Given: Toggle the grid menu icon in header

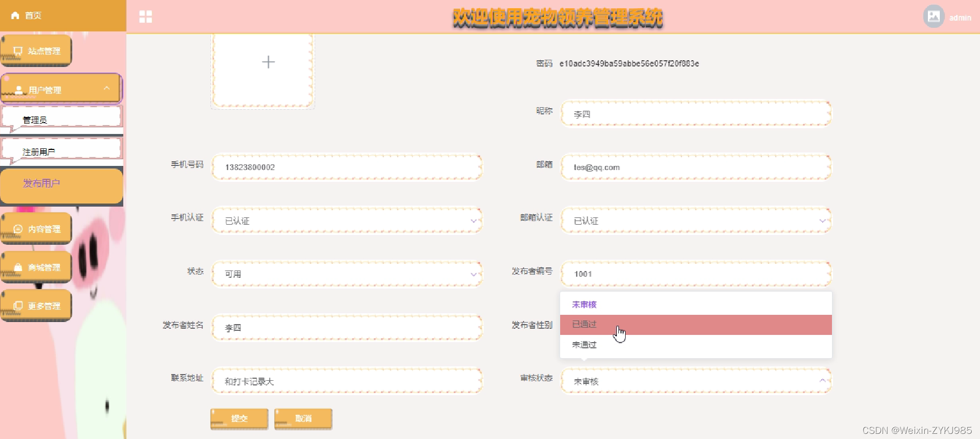Looking at the screenshot, I should point(146,17).
